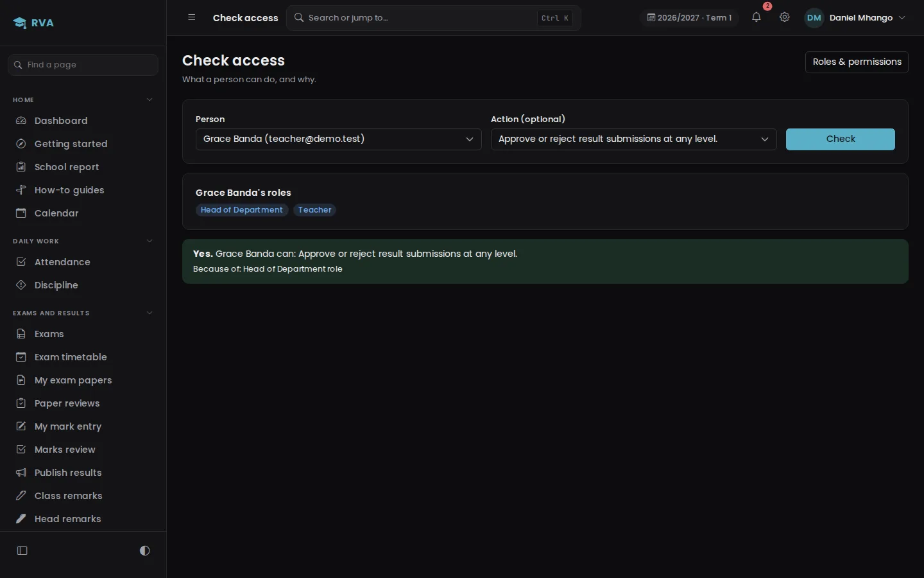Click the Exam timetable icon
The height and width of the screenshot is (578, 924).
pos(21,357)
